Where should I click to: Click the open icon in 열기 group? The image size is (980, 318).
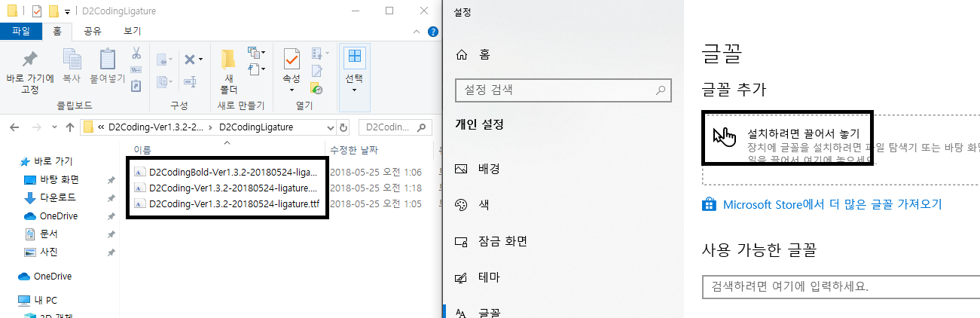tap(317, 54)
